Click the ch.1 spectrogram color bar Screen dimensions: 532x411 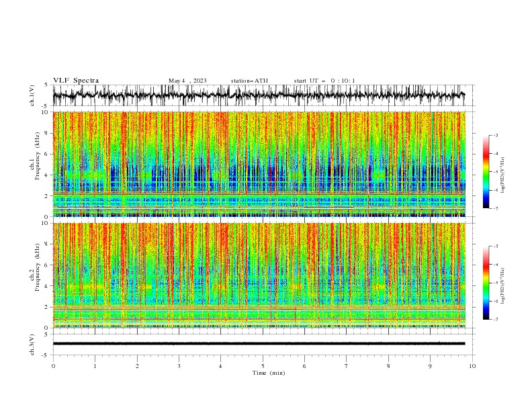pos(486,172)
